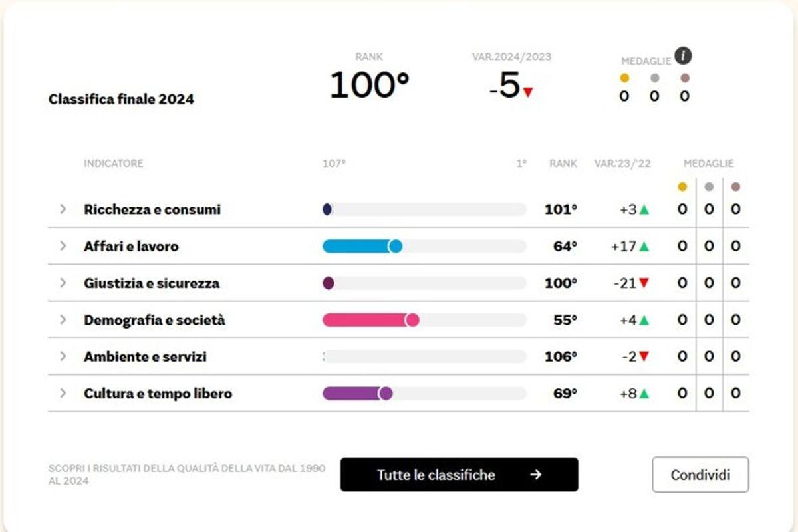Open Tutte le classifiche button
This screenshot has height=532, width=798.
pyautogui.click(x=460, y=475)
